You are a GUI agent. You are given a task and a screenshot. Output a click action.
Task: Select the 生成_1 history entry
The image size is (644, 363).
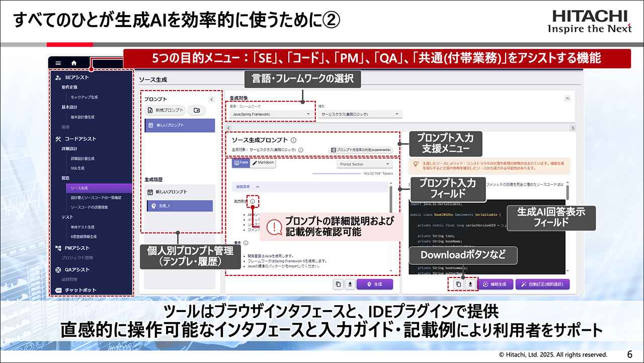[180, 206]
